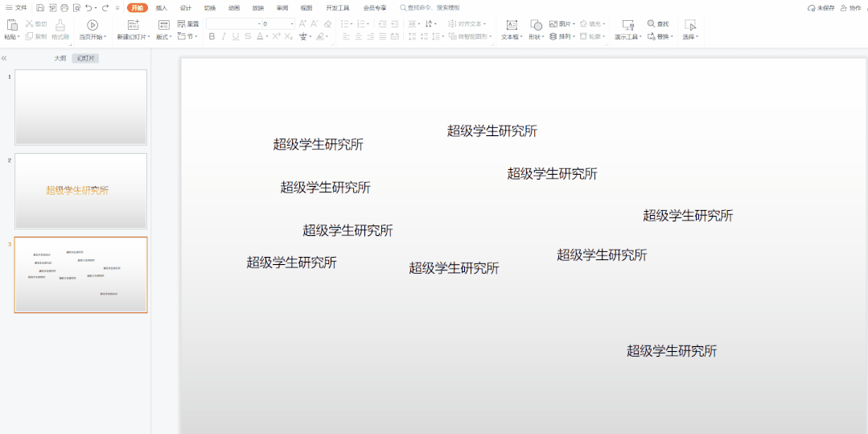Click the Member Exclusive (会员专享) tab
The width and height of the screenshot is (868, 434).
[x=375, y=8]
